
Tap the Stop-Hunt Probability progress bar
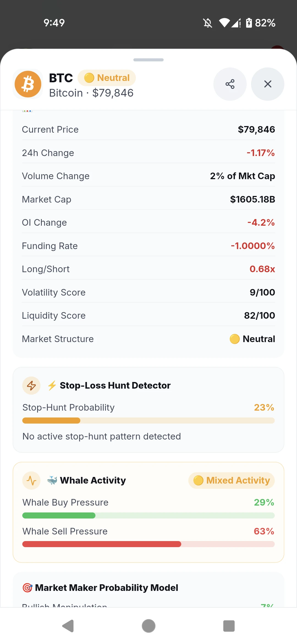pyautogui.click(x=148, y=421)
